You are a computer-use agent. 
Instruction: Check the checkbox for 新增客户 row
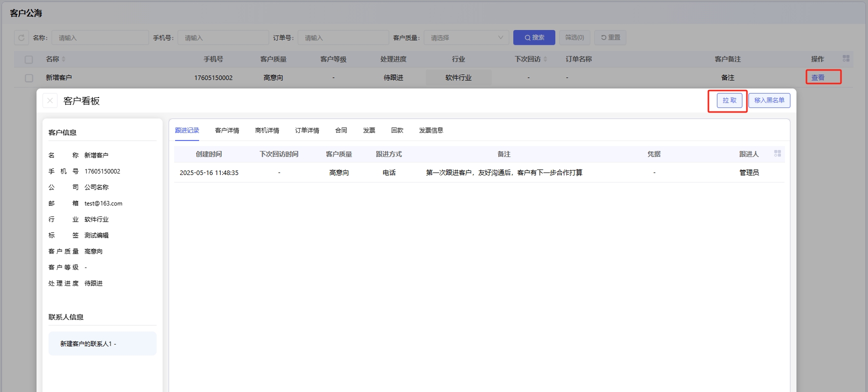click(x=29, y=78)
